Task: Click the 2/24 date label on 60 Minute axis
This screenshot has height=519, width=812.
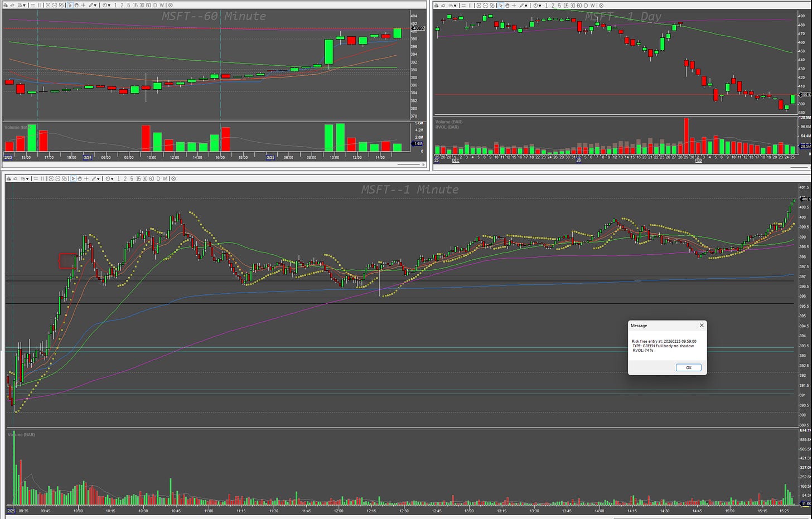Action: [x=88, y=157]
